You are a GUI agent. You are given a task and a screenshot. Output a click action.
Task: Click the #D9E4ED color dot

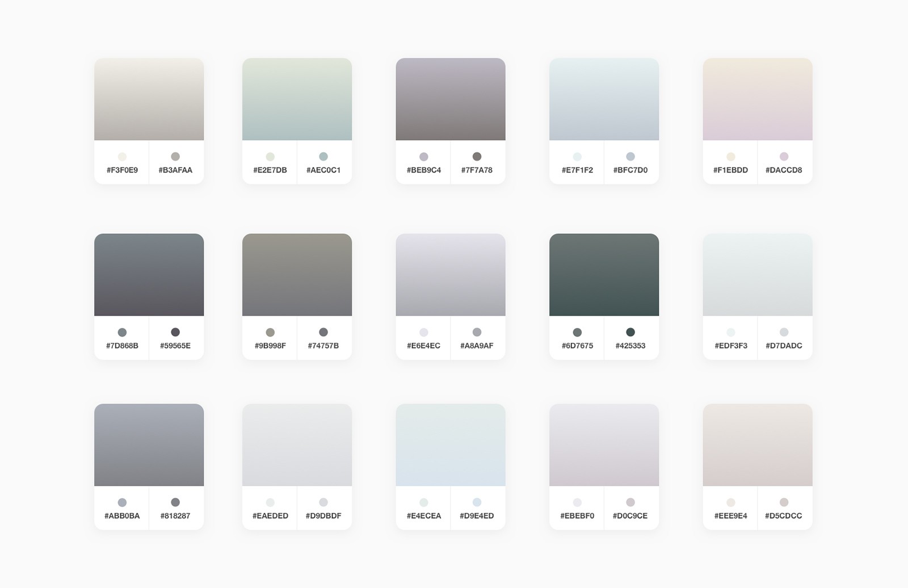477,502
